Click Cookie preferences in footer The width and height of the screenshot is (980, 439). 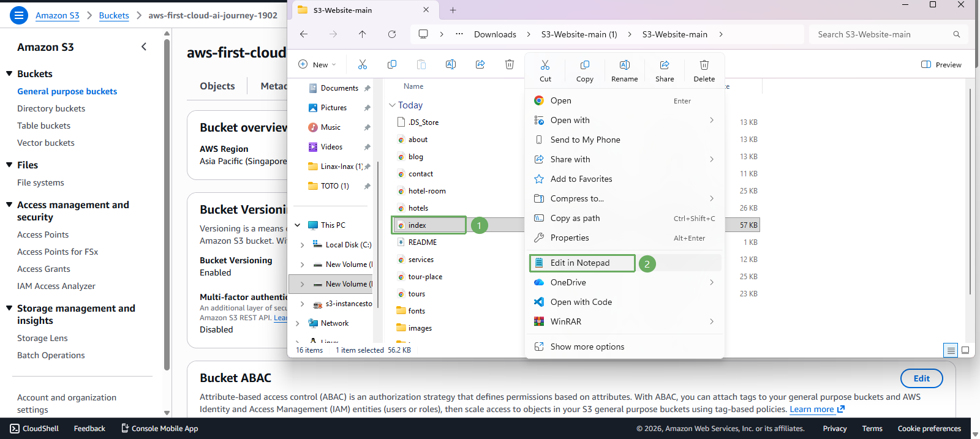pos(929,429)
